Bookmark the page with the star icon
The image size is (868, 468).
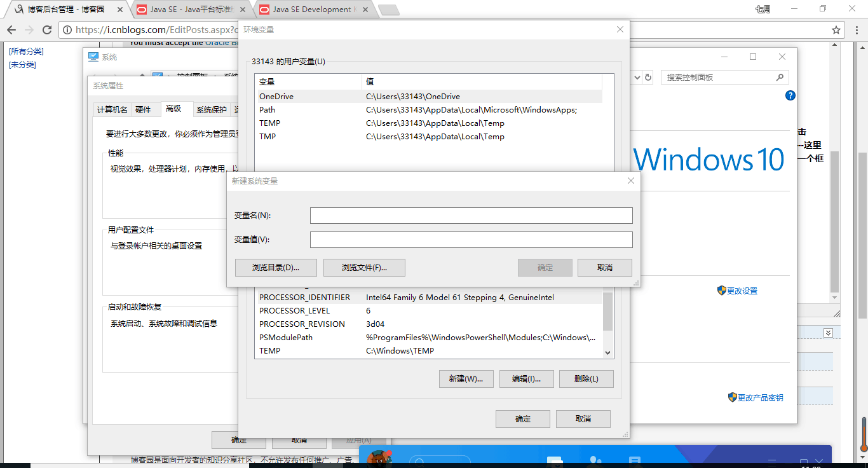point(836,30)
